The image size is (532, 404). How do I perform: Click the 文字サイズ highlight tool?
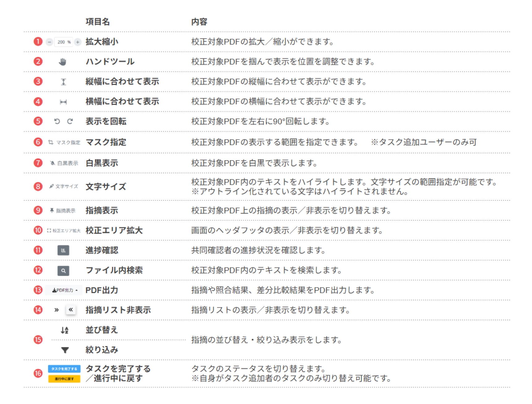coord(64,186)
